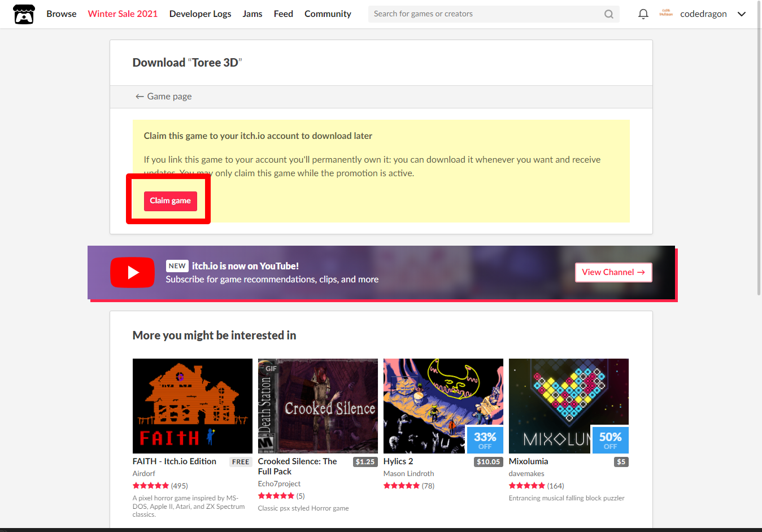The height and width of the screenshot is (532, 762).
Task: Open davemakes creator page
Action: point(526,474)
